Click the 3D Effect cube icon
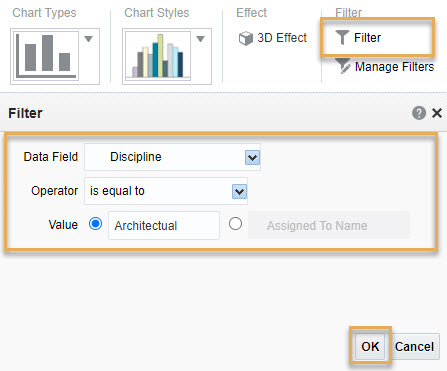Image resolution: width=447 pixels, height=371 pixels. pos(246,38)
